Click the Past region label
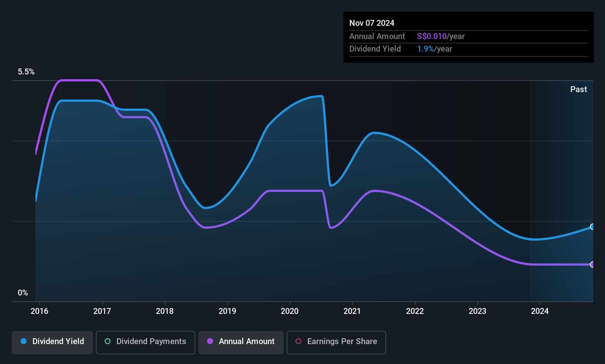This screenshot has width=605, height=364. 578,89
